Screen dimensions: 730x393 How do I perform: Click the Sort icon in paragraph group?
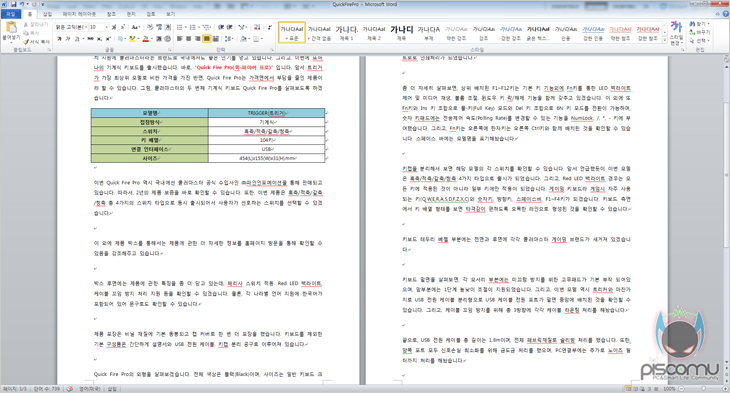(257, 27)
